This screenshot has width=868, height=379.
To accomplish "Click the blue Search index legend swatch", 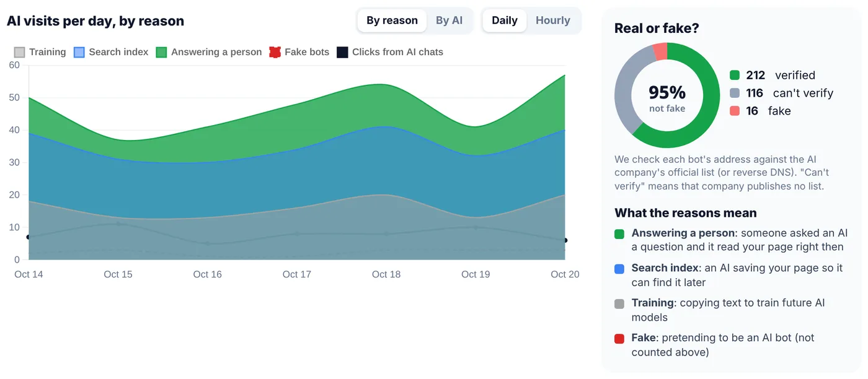I will click(x=79, y=52).
